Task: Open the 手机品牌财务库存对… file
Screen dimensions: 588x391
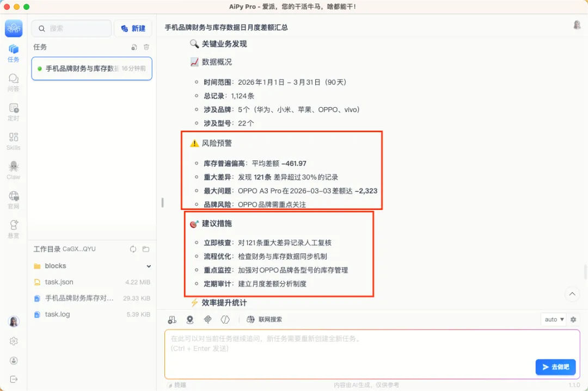Action: click(92, 298)
